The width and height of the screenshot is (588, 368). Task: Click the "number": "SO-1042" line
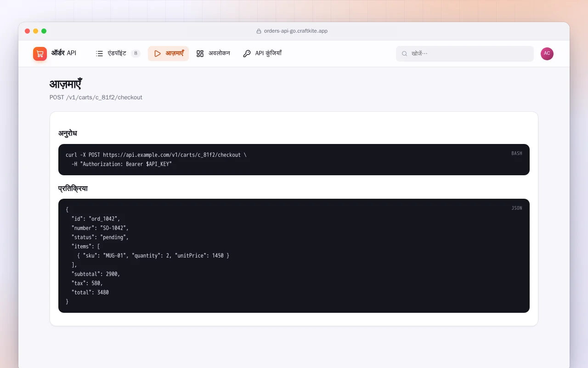coord(100,228)
